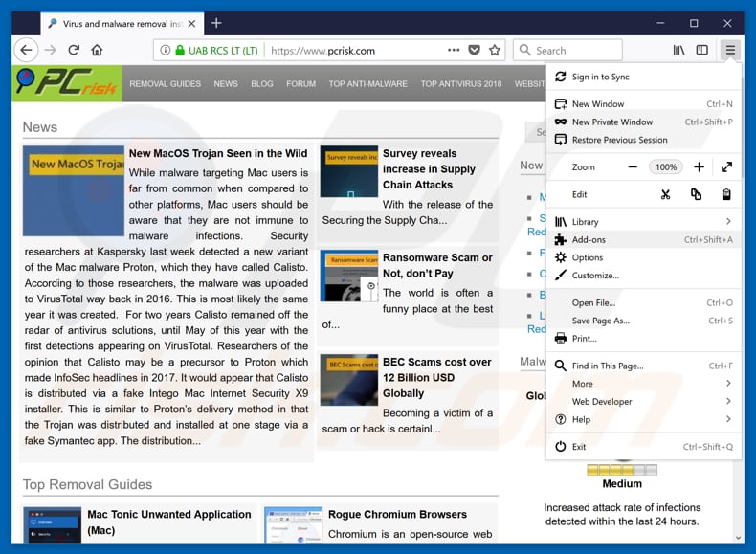Open the Library toolbar icon
Viewport: 756px width, 554px height.
click(678, 50)
